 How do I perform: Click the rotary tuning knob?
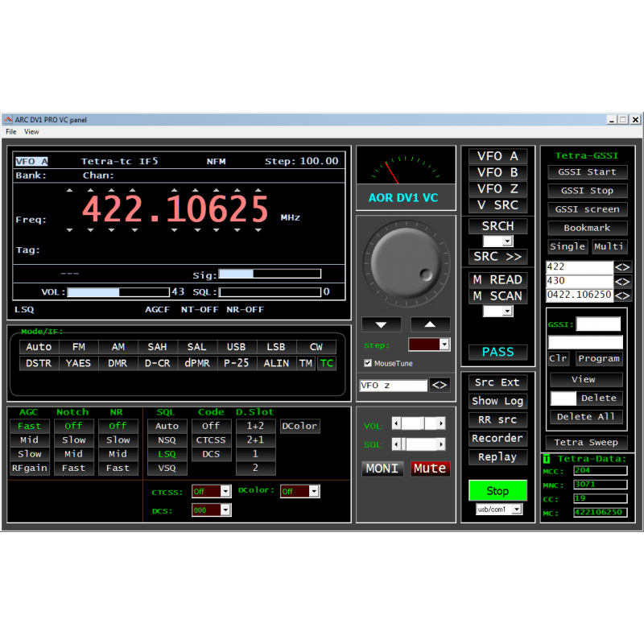point(406,264)
